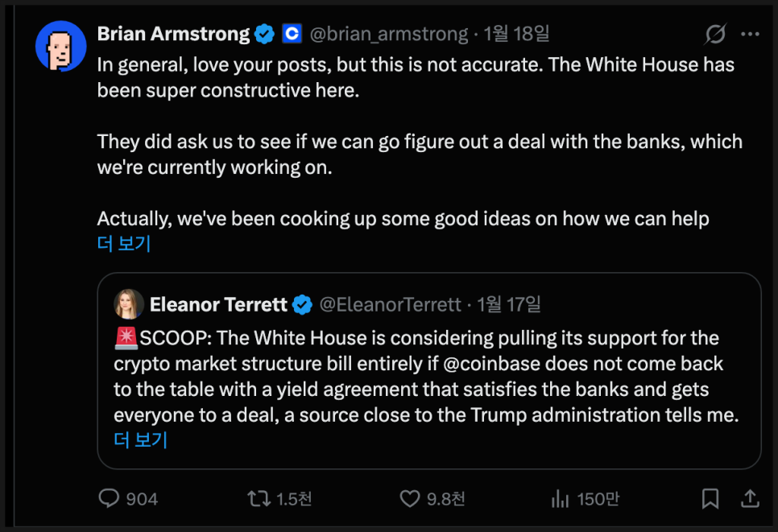The width and height of the screenshot is (778, 532).
Task: Click the Grok circle-slash icon
Action: tap(715, 35)
